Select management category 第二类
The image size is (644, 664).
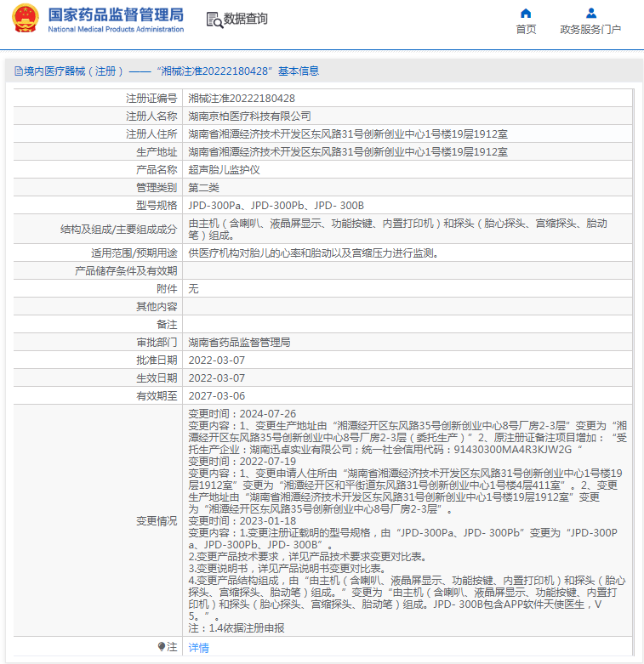(204, 187)
